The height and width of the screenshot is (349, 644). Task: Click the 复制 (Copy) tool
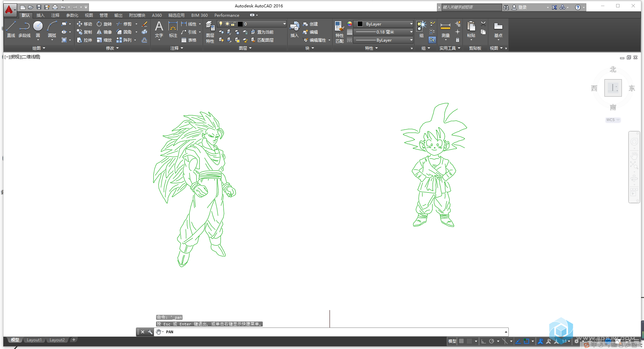click(x=84, y=32)
